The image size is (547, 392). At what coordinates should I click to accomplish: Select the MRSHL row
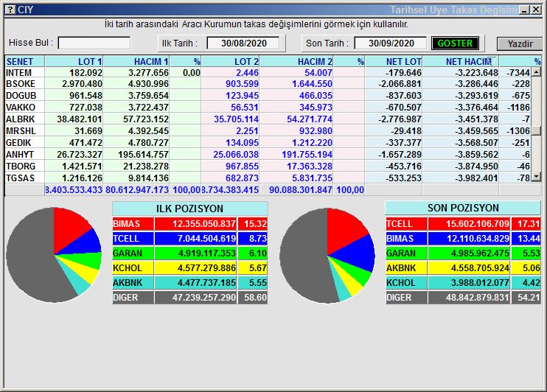[268, 131]
